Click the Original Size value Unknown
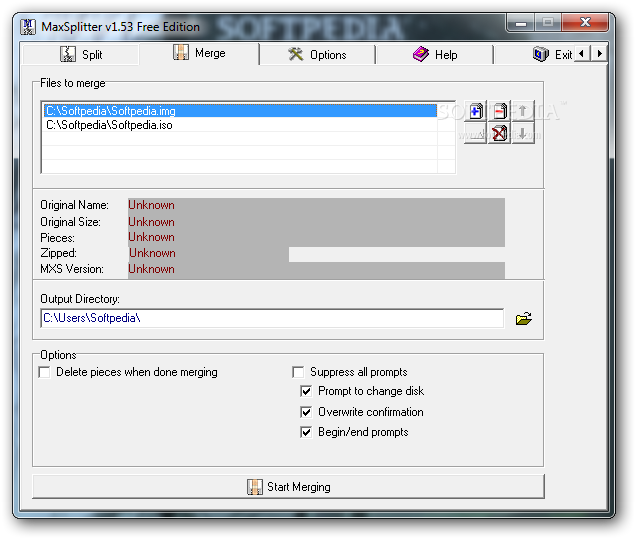This screenshot has height=539, width=636. pyautogui.click(x=151, y=222)
